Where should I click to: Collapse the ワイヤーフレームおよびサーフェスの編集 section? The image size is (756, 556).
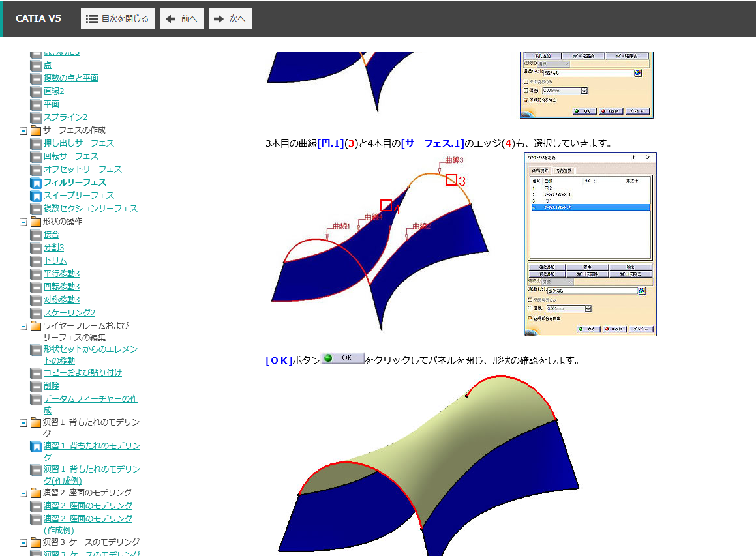pyautogui.click(x=23, y=326)
